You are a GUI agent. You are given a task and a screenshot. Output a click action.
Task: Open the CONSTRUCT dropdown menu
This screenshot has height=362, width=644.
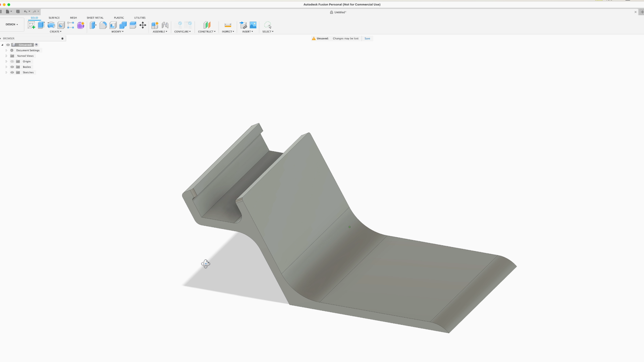tap(207, 32)
